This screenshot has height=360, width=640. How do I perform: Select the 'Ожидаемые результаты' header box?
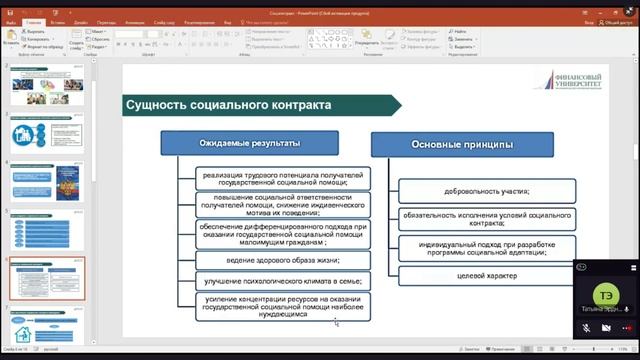(249, 143)
